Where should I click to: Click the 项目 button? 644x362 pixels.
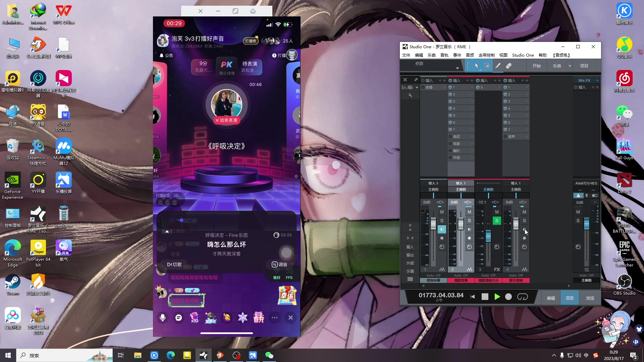click(584, 66)
